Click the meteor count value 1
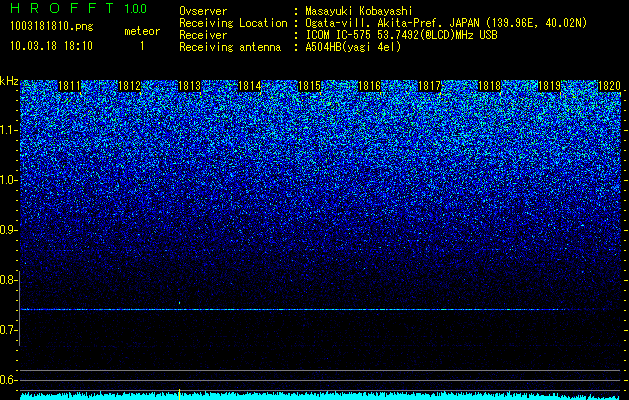Screen dimensions: 629x400 click(142, 46)
